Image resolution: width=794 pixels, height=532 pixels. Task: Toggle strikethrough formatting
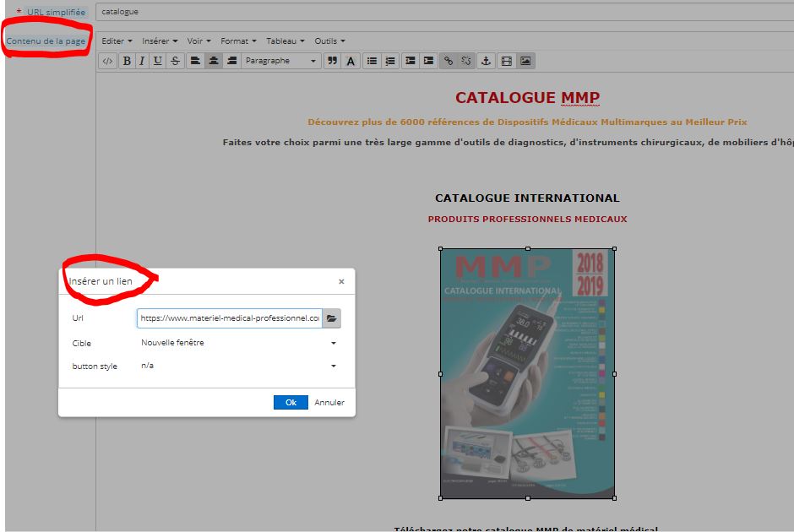tap(175, 62)
